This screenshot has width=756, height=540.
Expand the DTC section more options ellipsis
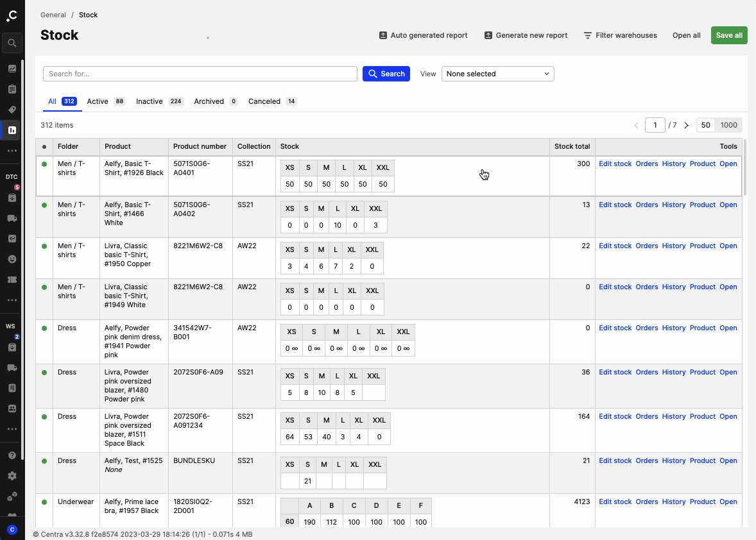tap(12, 300)
